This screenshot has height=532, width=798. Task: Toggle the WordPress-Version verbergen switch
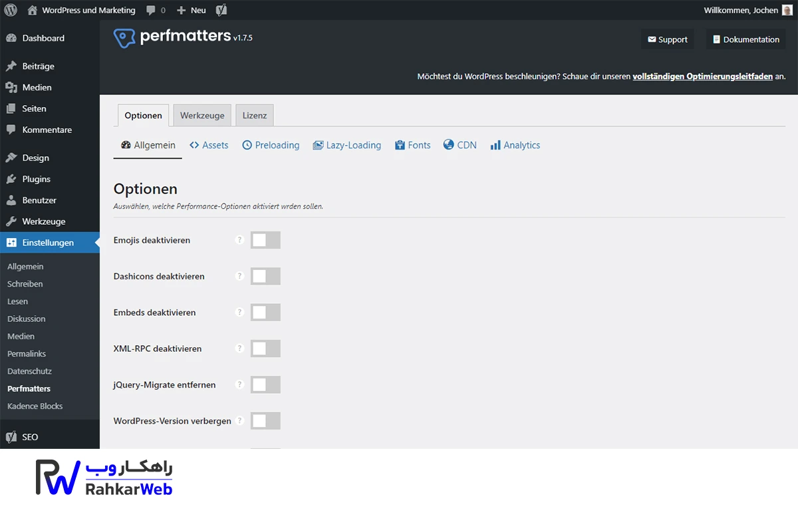coord(265,421)
